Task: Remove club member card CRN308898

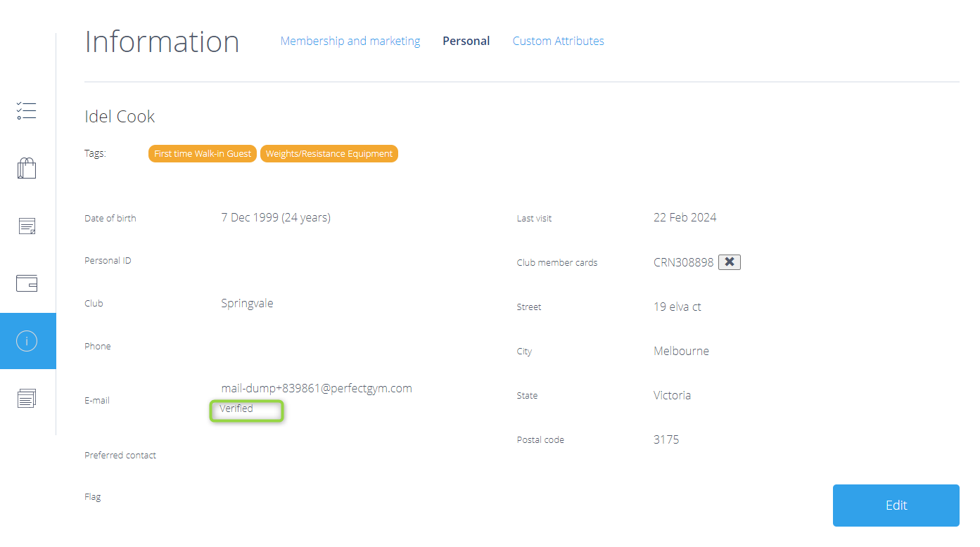Action: [x=730, y=262]
